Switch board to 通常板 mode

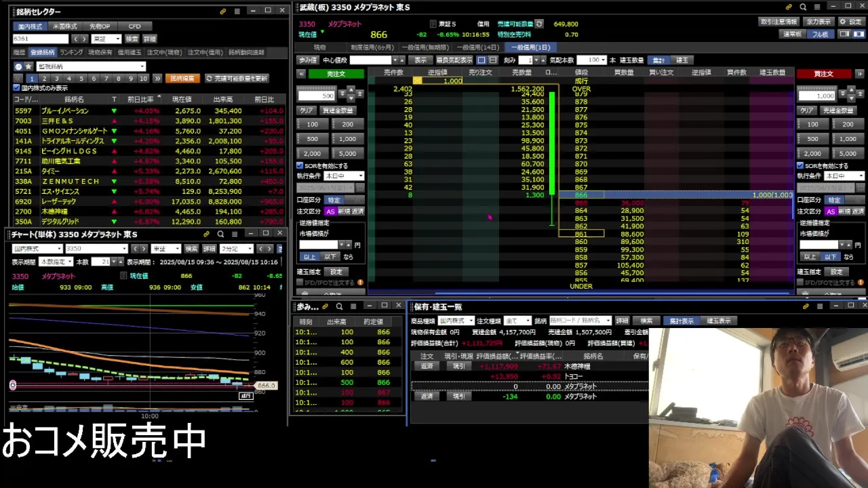click(x=792, y=34)
